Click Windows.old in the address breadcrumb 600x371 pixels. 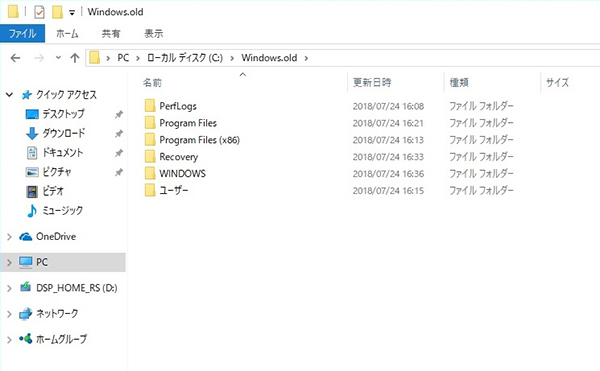pyautogui.click(x=269, y=58)
